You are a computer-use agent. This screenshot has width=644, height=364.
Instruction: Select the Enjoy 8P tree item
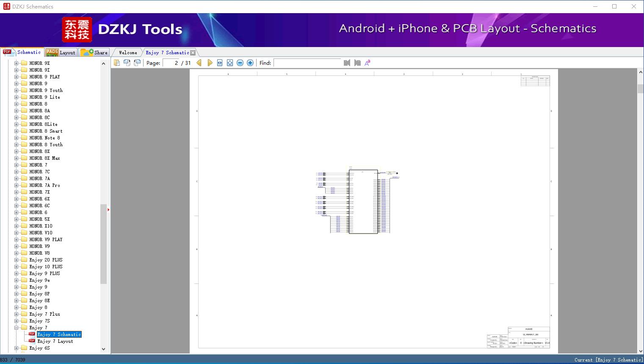[40, 294]
